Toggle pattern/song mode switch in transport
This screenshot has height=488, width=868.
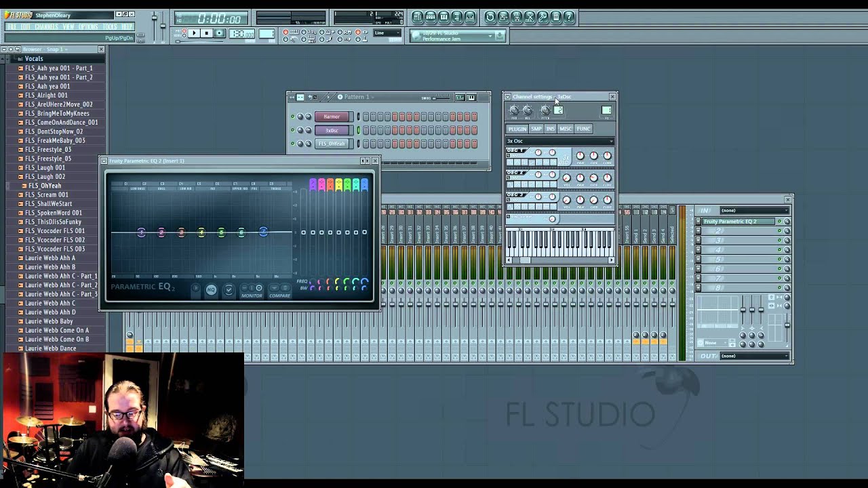pyautogui.click(x=184, y=33)
